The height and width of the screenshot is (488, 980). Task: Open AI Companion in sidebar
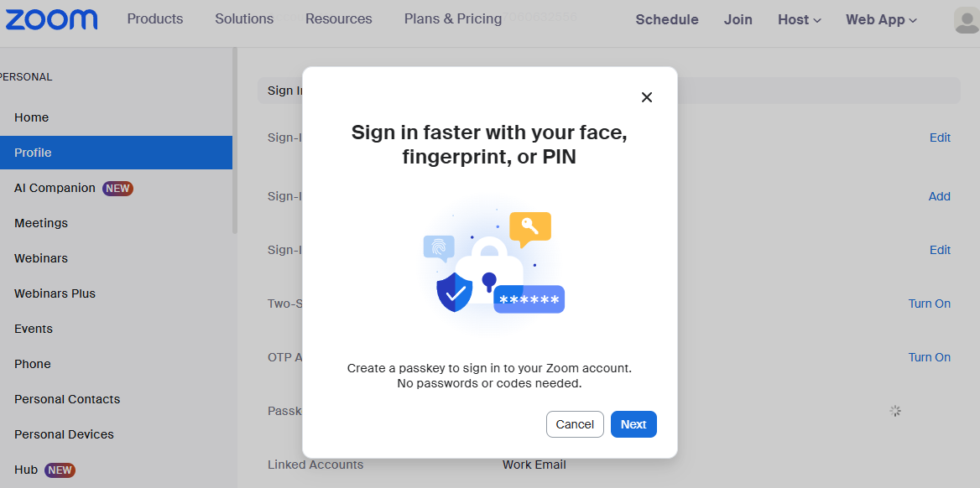[x=55, y=188]
